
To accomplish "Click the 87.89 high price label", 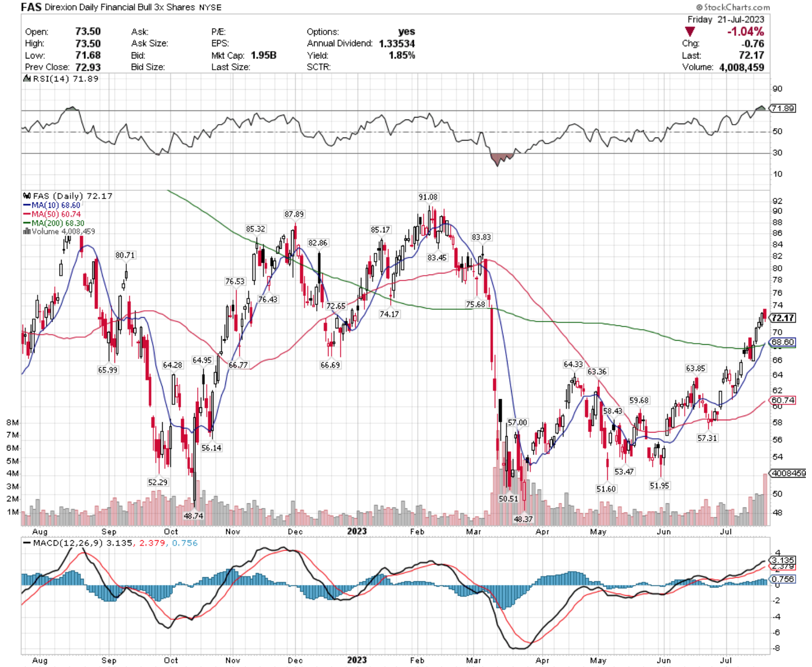I will [294, 214].
